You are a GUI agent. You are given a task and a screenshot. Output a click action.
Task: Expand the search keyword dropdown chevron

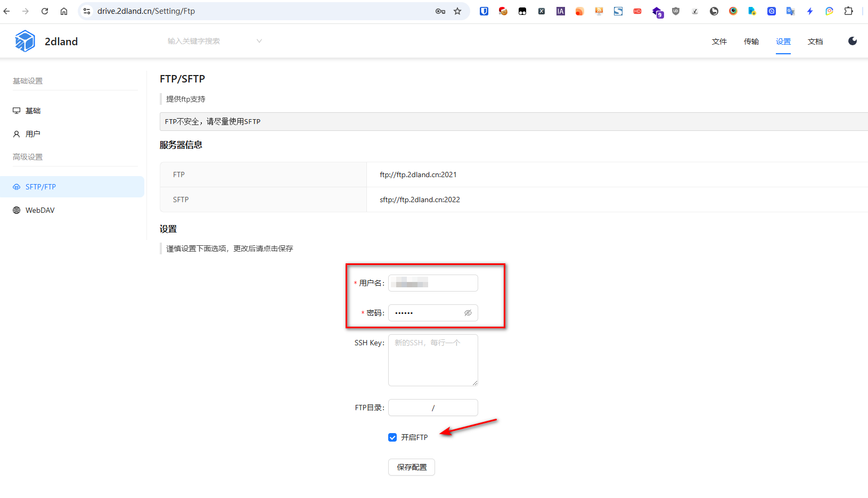point(259,40)
